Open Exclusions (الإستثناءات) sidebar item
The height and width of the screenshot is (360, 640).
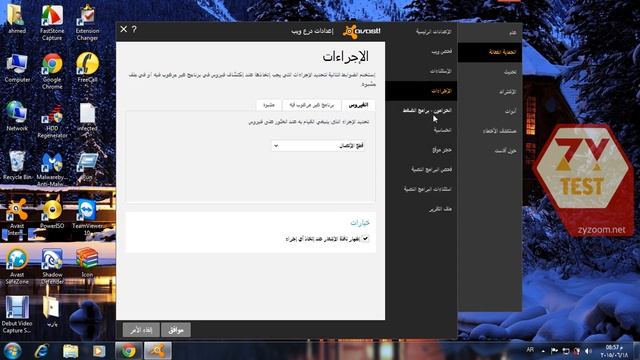click(421, 71)
